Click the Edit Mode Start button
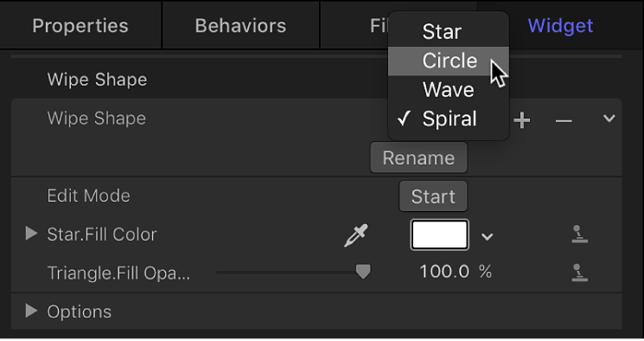Screen dimensions: 644x341 tap(433, 196)
